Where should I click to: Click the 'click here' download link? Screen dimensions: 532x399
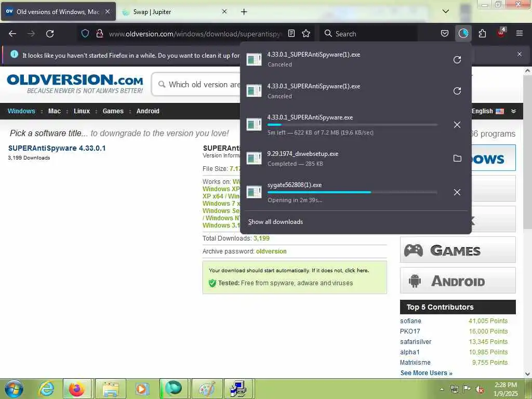click(356, 270)
